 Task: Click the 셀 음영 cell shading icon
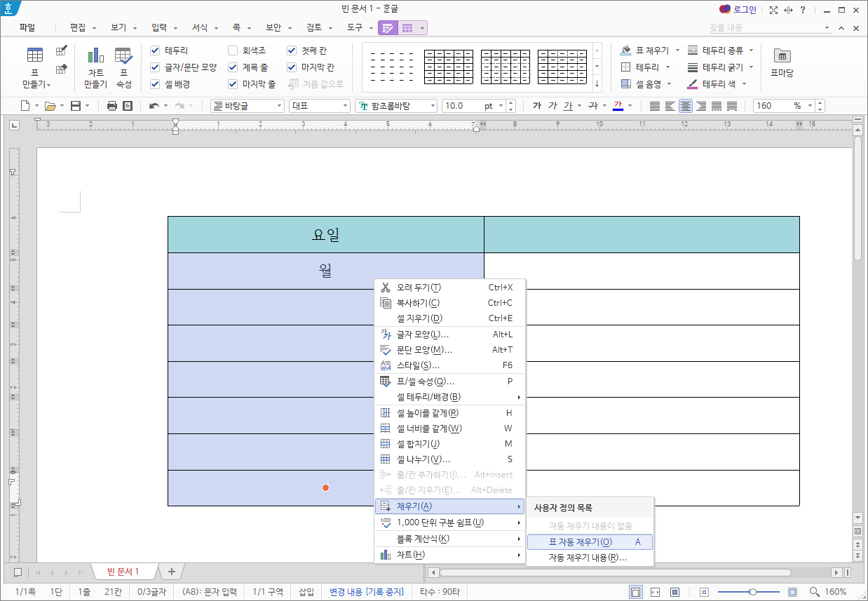pos(626,84)
